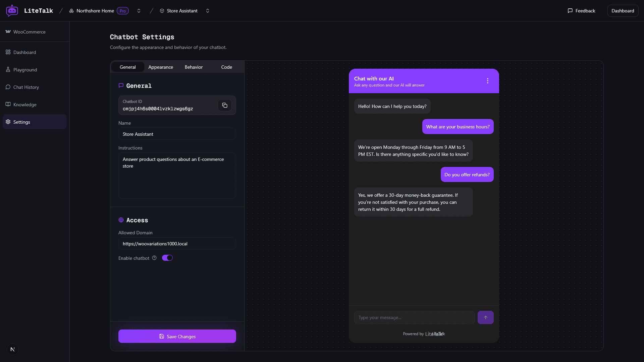Click the chat message input field

pos(414,317)
